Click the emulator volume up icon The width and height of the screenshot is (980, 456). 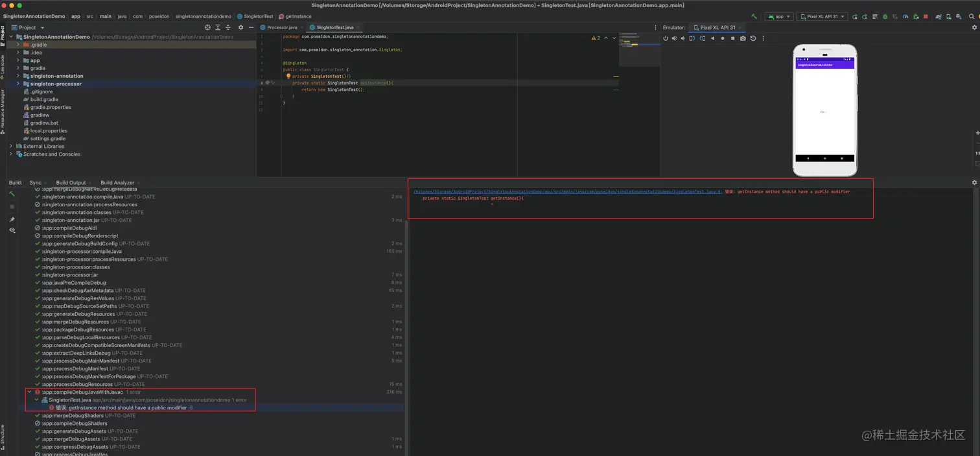point(674,38)
